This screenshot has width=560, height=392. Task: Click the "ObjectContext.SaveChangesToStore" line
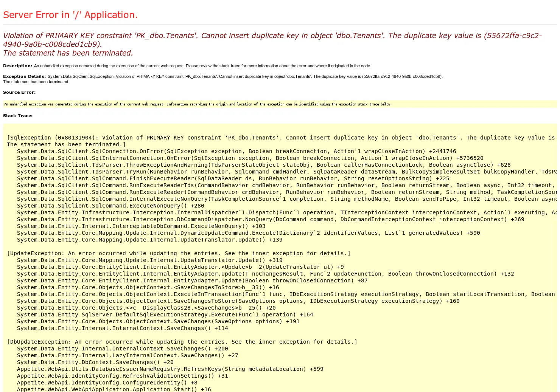[238, 301]
